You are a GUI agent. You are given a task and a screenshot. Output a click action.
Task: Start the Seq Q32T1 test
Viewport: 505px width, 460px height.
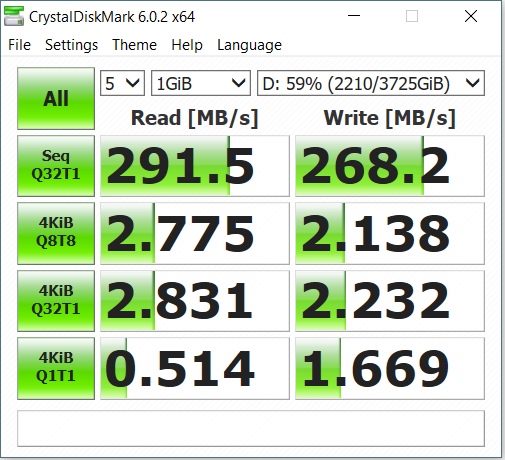pyautogui.click(x=56, y=166)
